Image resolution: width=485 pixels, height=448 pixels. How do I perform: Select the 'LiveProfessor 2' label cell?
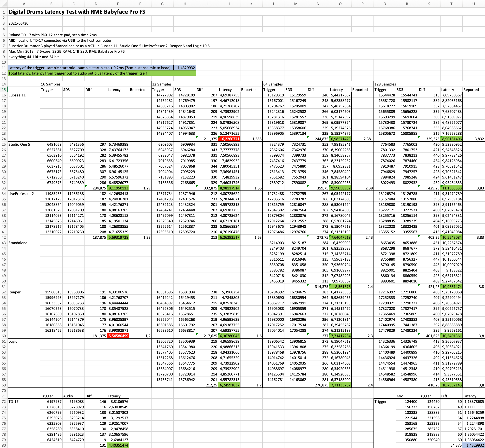(21, 194)
